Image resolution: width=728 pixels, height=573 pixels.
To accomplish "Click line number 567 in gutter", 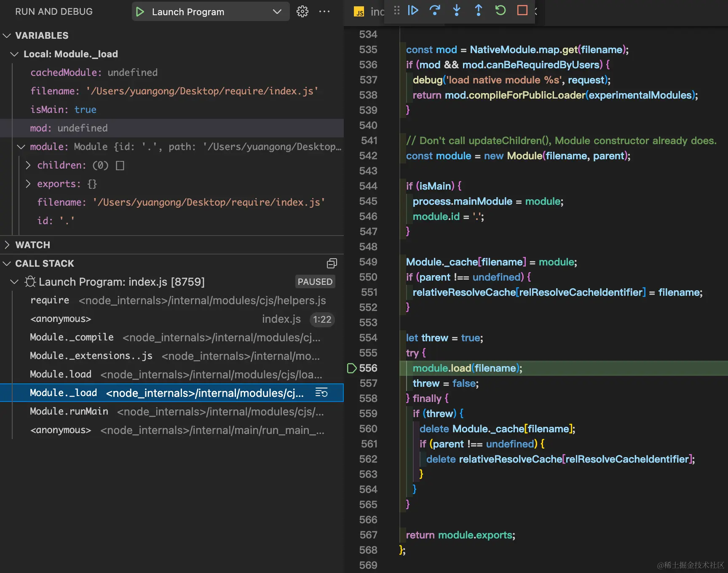I will 368,535.
